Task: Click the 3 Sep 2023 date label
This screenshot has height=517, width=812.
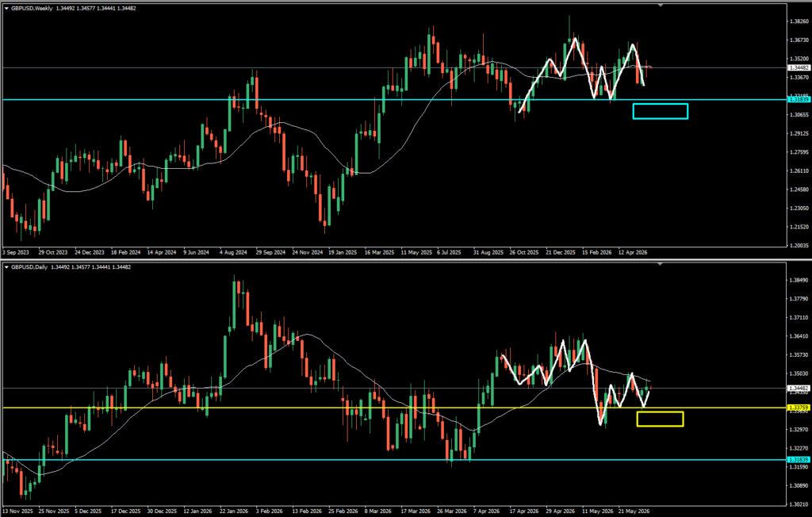Action: tap(16, 252)
